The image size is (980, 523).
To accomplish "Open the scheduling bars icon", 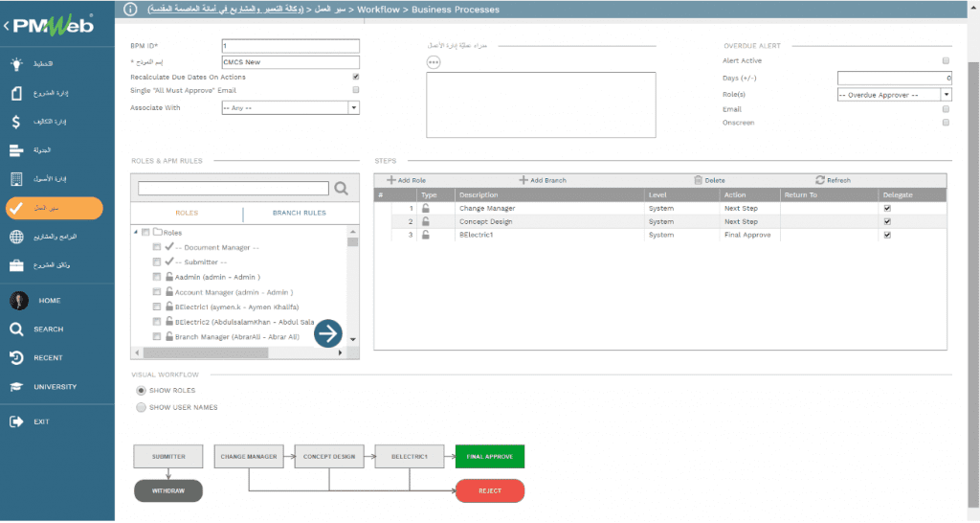I will pyautogui.click(x=16, y=150).
